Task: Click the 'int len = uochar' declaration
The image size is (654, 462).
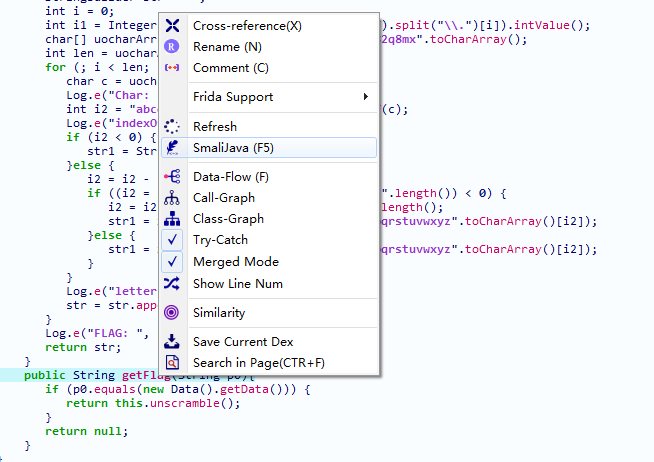Action: point(101,53)
